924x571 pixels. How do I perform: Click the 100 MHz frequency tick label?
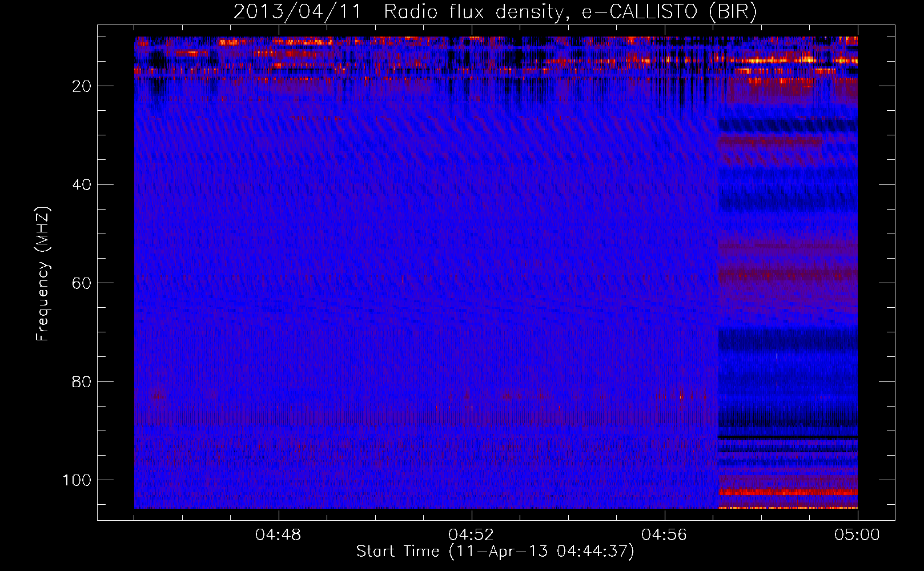point(77,480)
